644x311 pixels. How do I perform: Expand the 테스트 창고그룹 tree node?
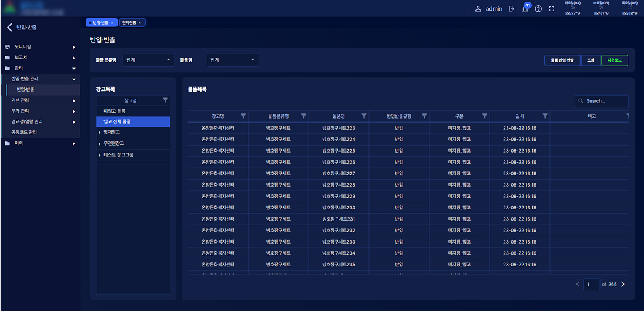(100, 155)
